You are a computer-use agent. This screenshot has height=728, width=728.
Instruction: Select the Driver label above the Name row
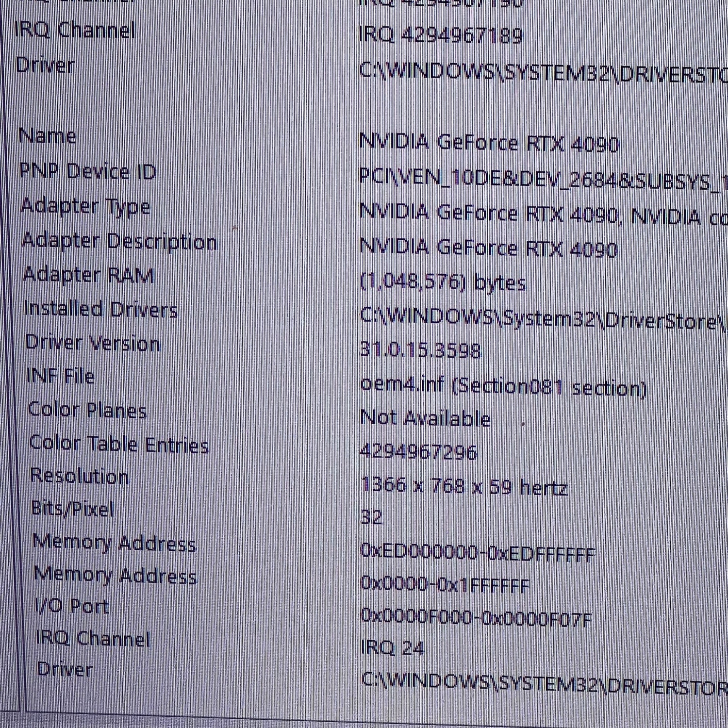(45, 65)
